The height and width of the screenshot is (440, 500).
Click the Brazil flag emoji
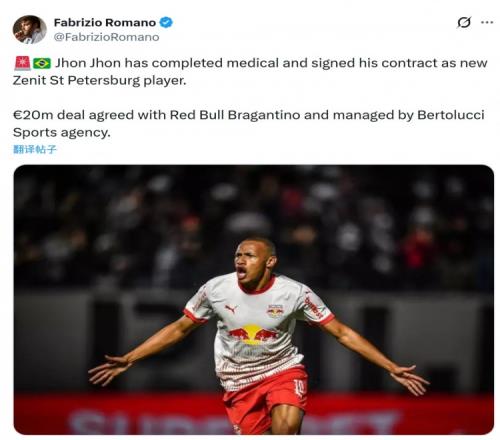[x=42, y=63]
